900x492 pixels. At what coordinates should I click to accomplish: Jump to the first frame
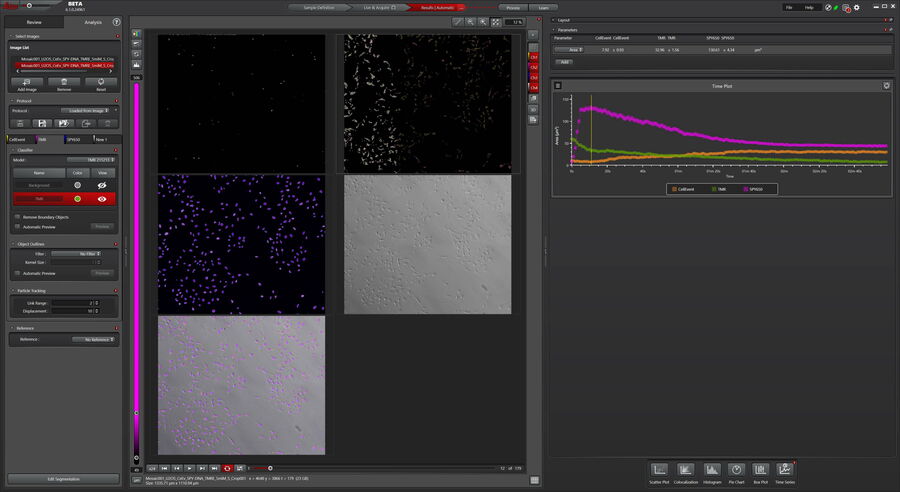[x=164, y=468]
